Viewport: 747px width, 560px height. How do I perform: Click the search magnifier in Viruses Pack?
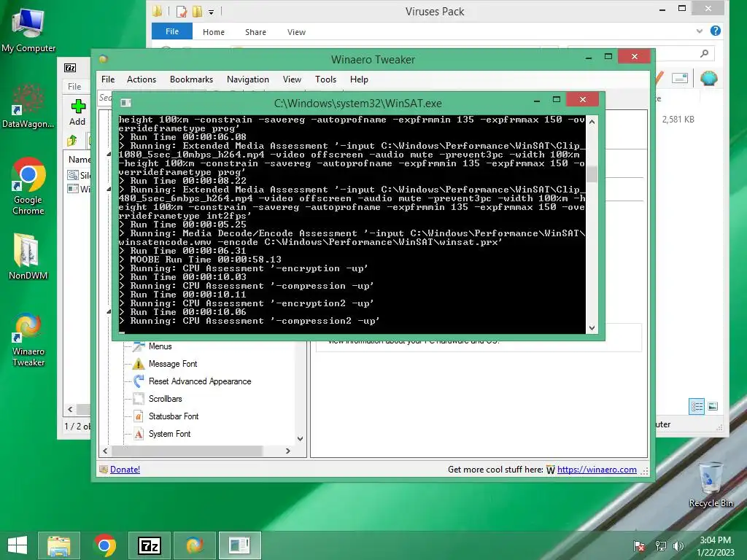coord(704,53)
